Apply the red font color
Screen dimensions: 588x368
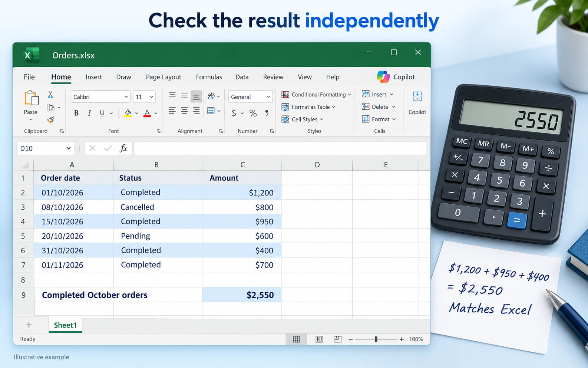point(147,113)
